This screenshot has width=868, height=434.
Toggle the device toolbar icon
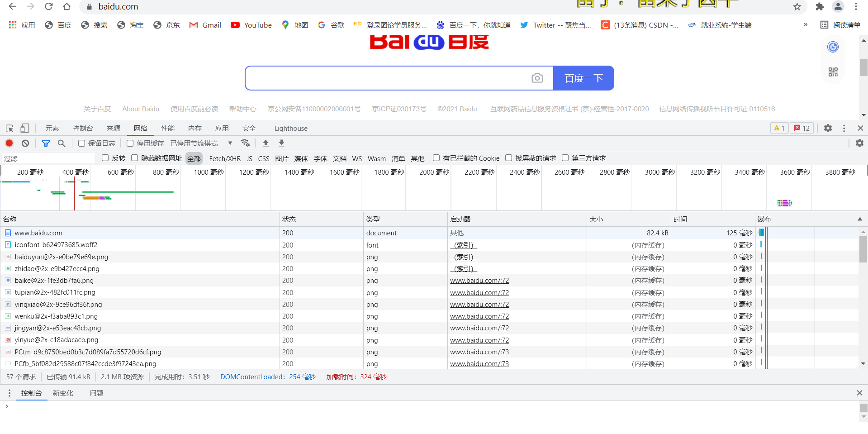tap(25, 129)
